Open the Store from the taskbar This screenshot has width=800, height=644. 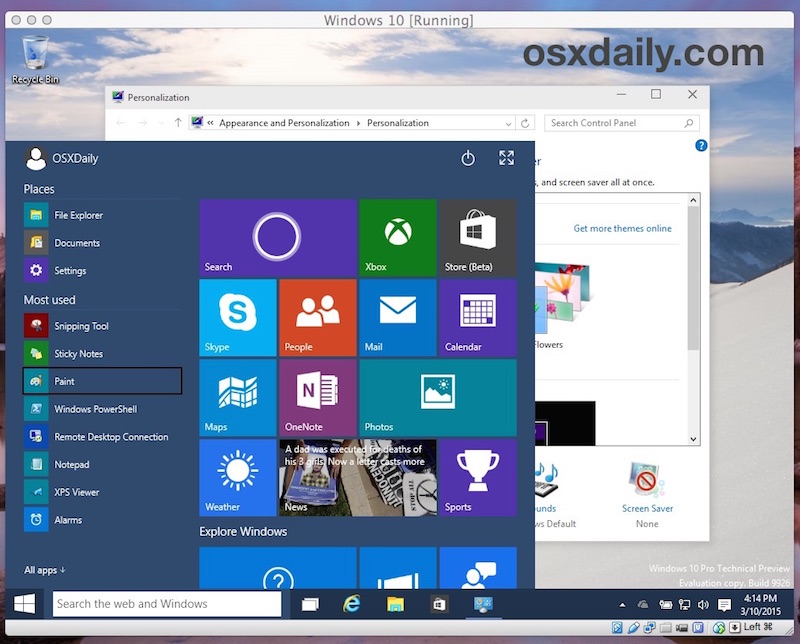pos(439,605)
